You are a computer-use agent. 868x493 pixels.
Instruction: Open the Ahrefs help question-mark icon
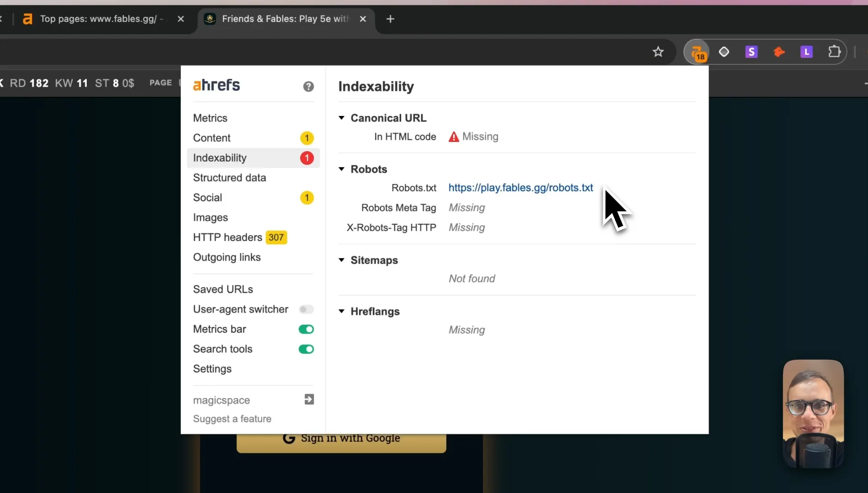coord(308,86)
